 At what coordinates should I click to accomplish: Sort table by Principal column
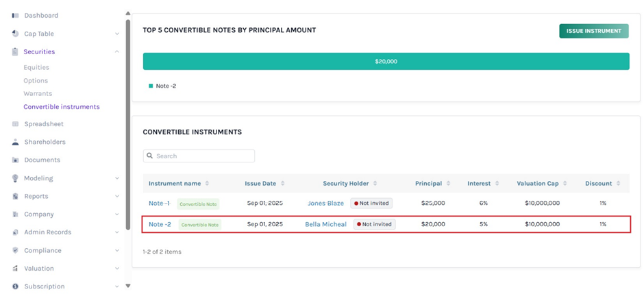pos(448,184)
